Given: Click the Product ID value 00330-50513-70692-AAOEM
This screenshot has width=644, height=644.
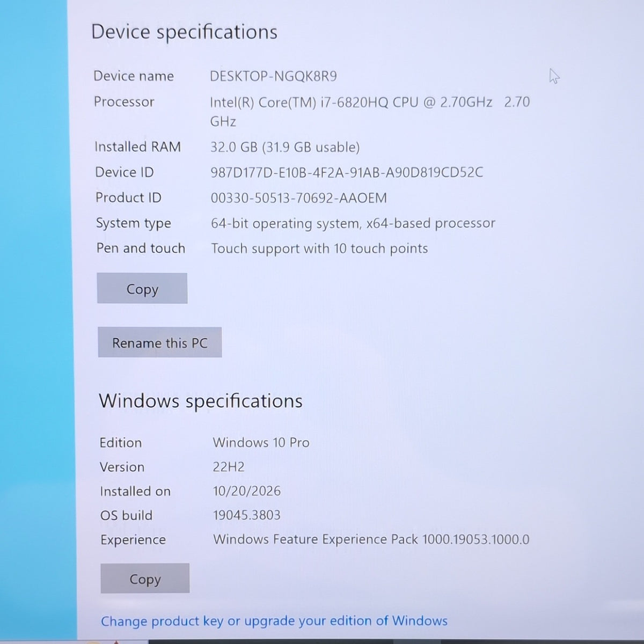Looking at the screenshot, I should pos(298,198).
